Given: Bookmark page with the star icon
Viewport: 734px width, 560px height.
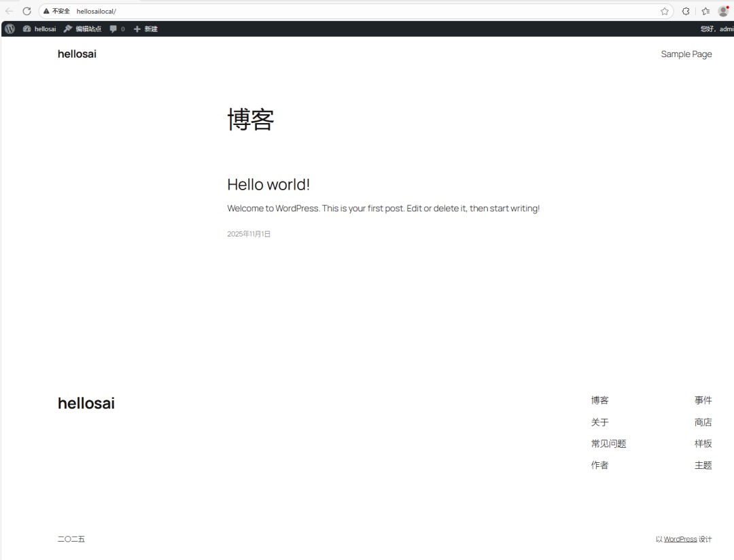Looking at the screenshot, I should pos(664,11).
